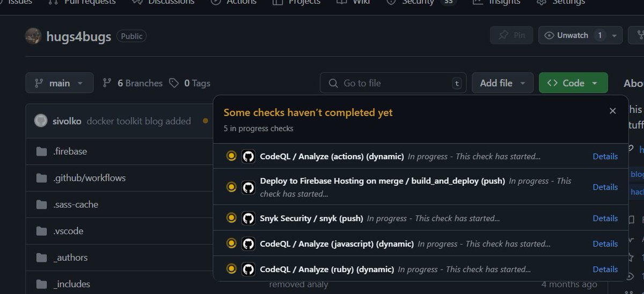This screenshot has width=644, height=294.
Task: Click in-progress status icon for Deploy to Firebase
Action: coord(231,187)
